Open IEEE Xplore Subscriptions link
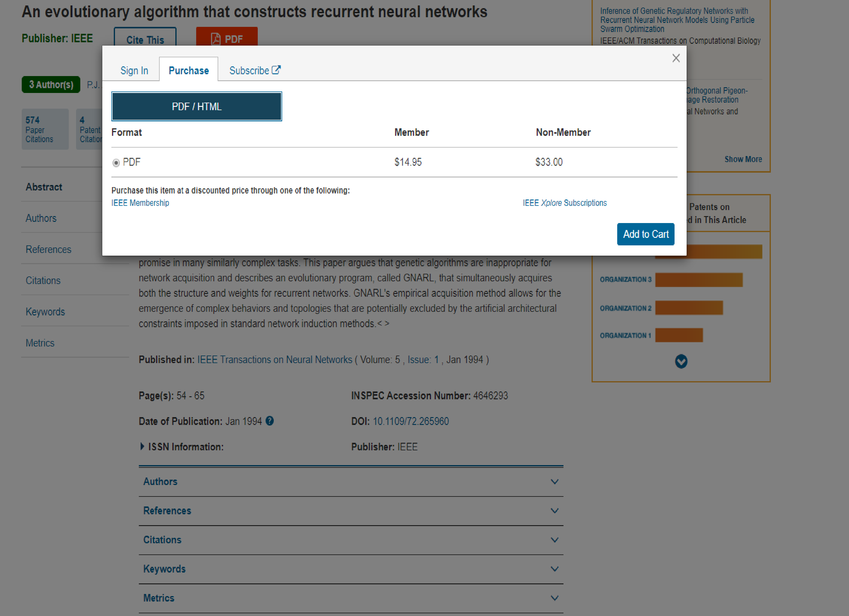 [x=564, y=203]
